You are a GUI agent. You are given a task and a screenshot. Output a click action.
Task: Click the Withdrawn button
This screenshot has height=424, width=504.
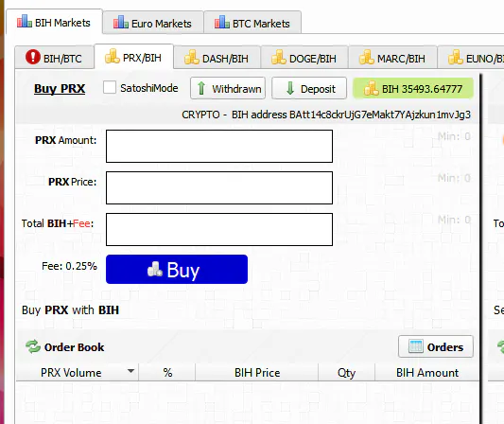point(228,88)
